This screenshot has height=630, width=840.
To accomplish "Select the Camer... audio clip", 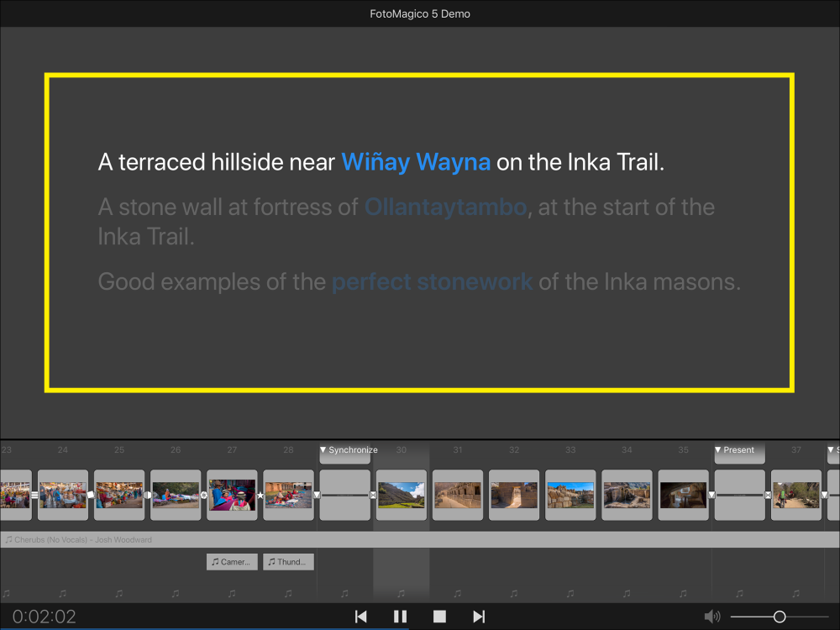I will [x=231, y=562].
